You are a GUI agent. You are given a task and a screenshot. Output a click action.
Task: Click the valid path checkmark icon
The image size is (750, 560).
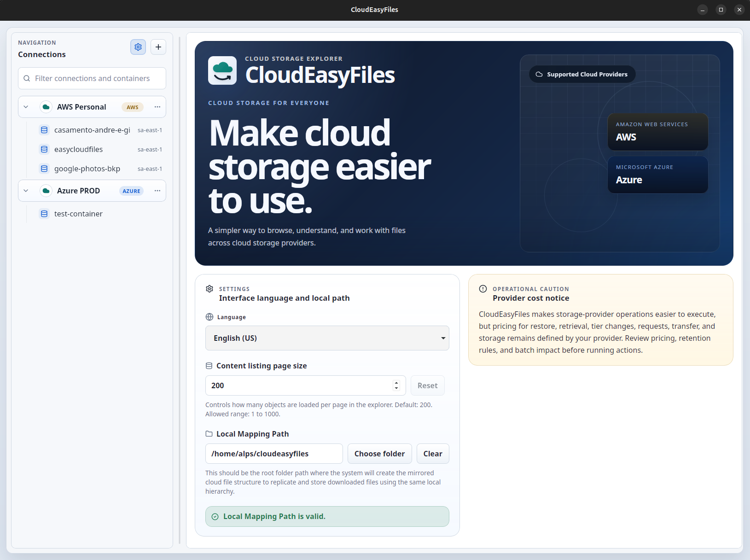coord(215,517)
